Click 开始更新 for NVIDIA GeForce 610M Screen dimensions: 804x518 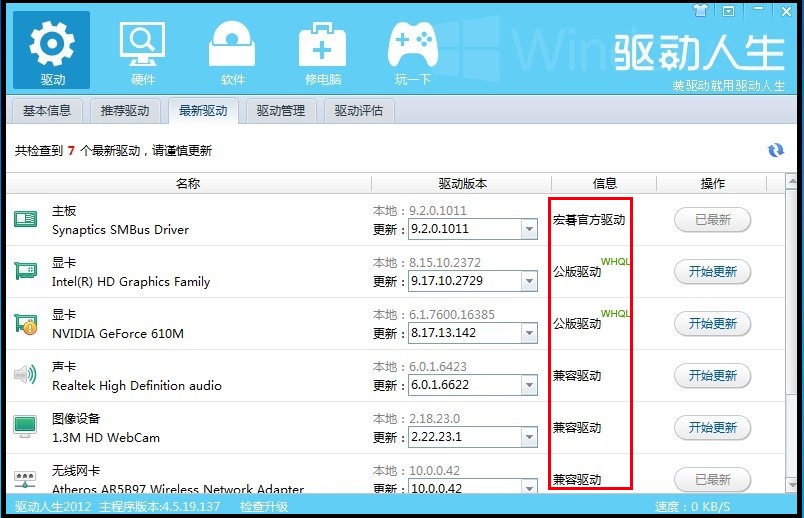point(712,324)
